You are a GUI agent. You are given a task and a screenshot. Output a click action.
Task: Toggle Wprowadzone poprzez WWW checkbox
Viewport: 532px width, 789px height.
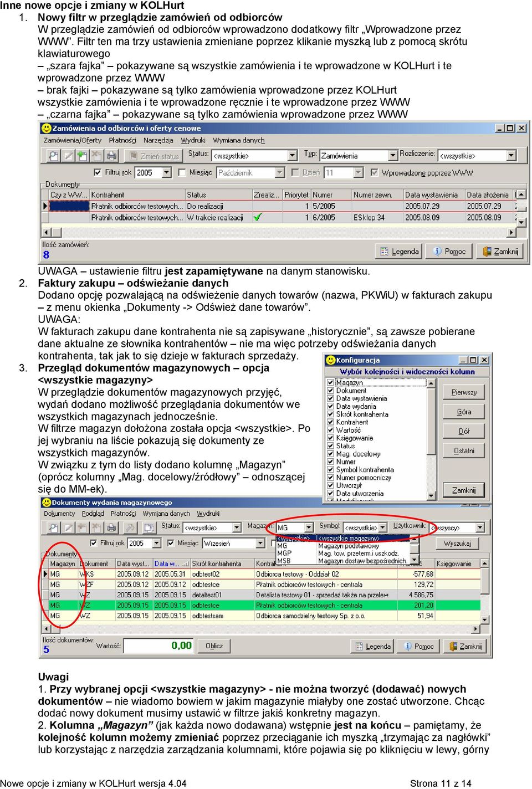pyautogui.click(x=374, y=172)
